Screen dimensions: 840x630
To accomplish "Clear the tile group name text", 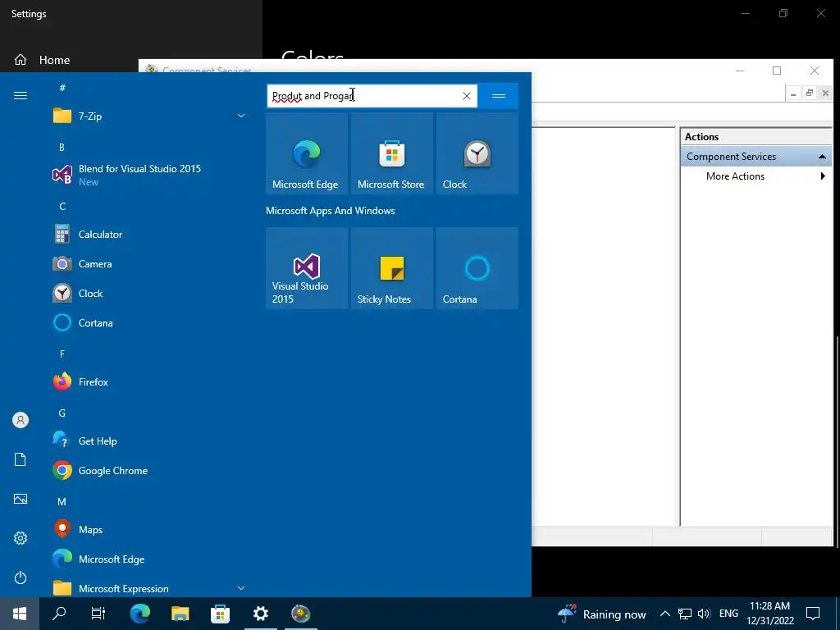I will (467, 96).
